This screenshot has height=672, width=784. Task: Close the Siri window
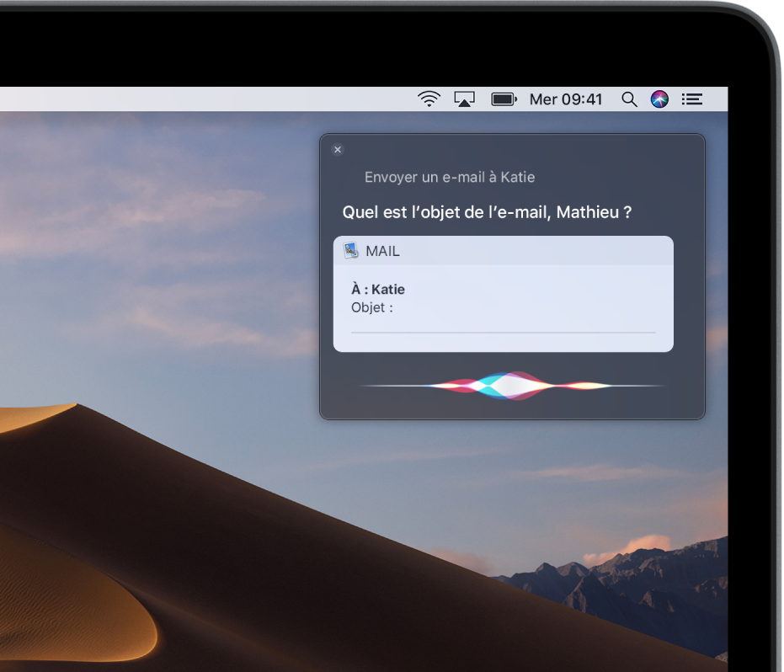coord(338,149)
